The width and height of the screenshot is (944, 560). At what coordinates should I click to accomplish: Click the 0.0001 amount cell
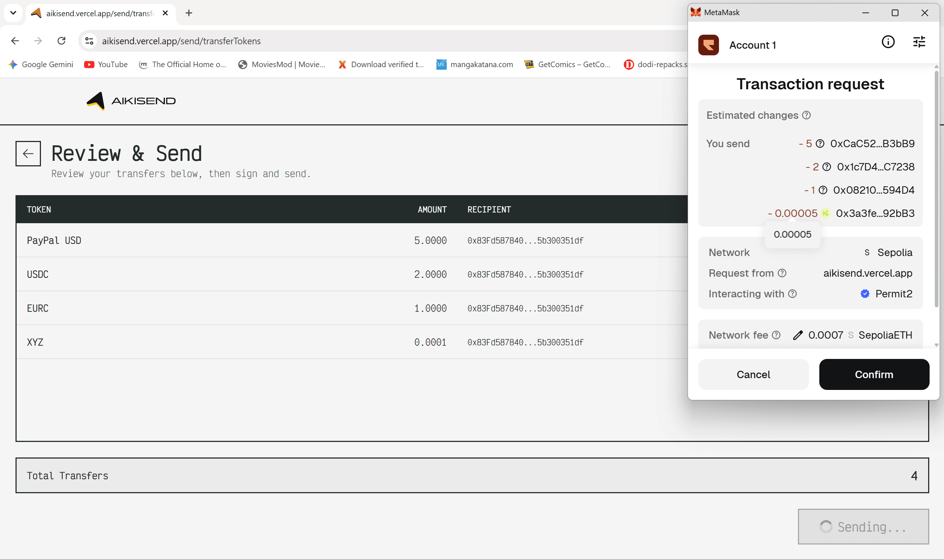pos(430,342)
